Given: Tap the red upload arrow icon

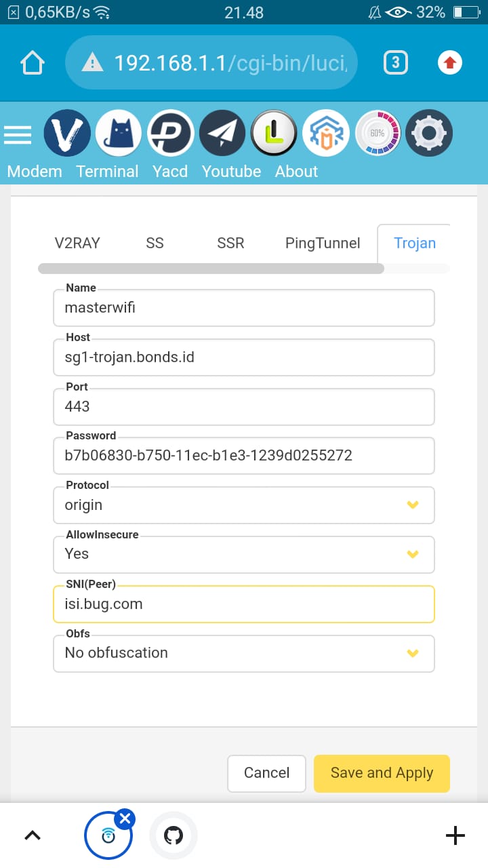Looking at the screenshot, I should click(x=449, y=63).
